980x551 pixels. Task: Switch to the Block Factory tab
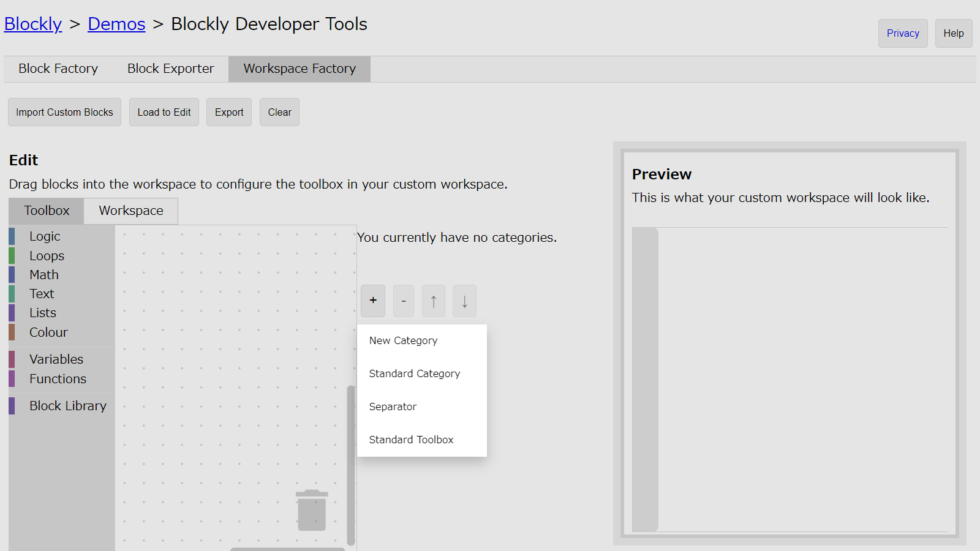58,69
